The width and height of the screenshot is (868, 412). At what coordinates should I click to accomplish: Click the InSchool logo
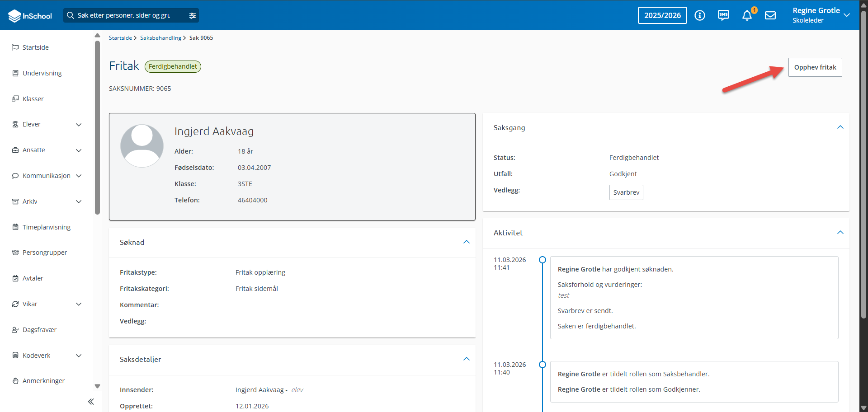(x=30, y=16)
